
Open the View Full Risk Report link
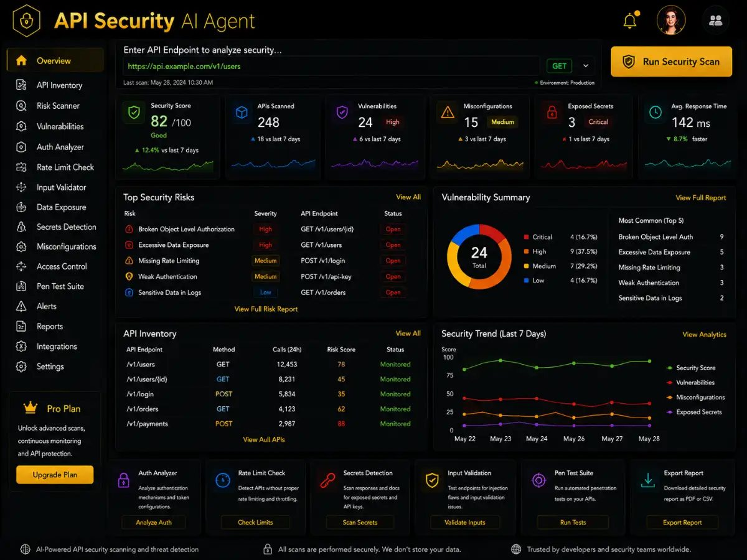point(266,309)
